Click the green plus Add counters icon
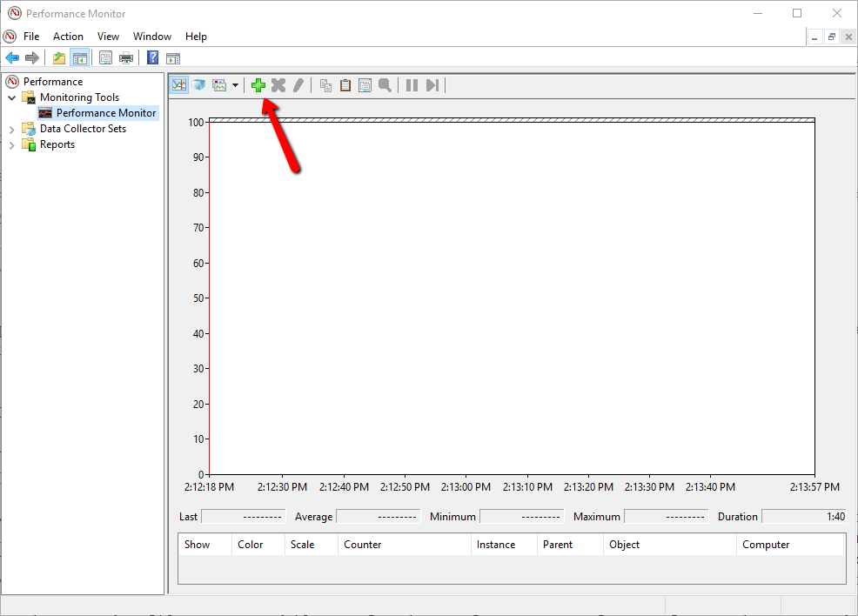This screenshot has width=858, height=616. click(x=258, y=85)
